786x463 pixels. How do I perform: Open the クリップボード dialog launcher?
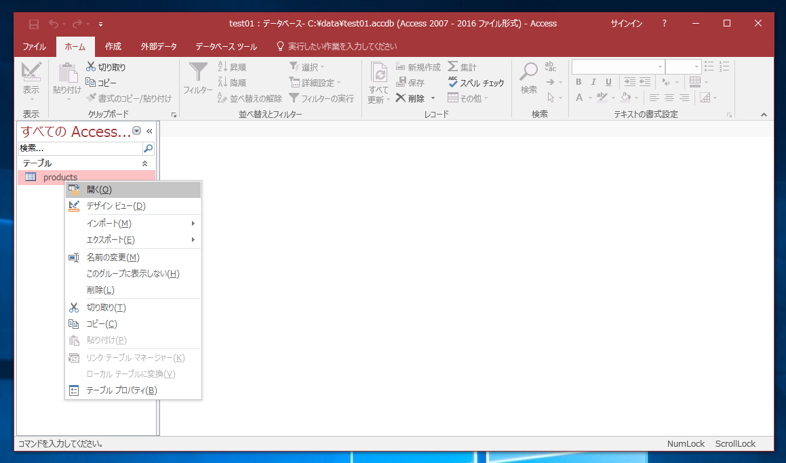(x=174, y=115)
